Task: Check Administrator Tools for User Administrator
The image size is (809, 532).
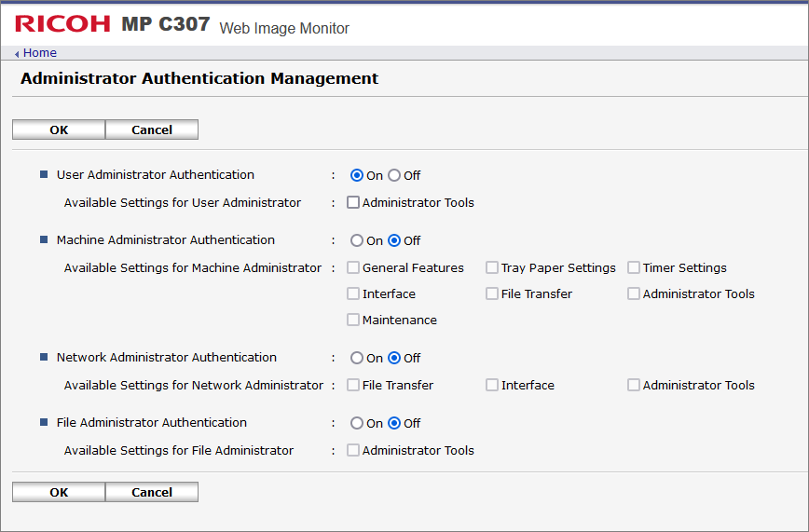Action: coord(353,202)
